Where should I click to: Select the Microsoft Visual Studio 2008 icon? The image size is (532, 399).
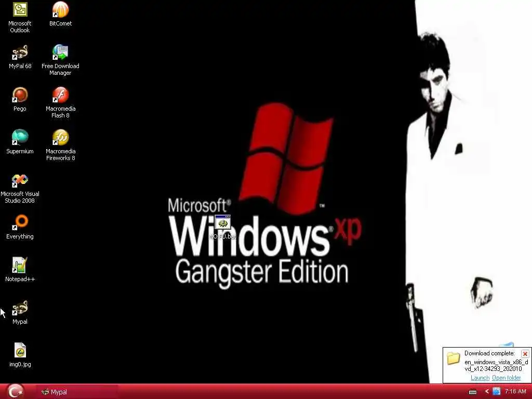(20, 189)
